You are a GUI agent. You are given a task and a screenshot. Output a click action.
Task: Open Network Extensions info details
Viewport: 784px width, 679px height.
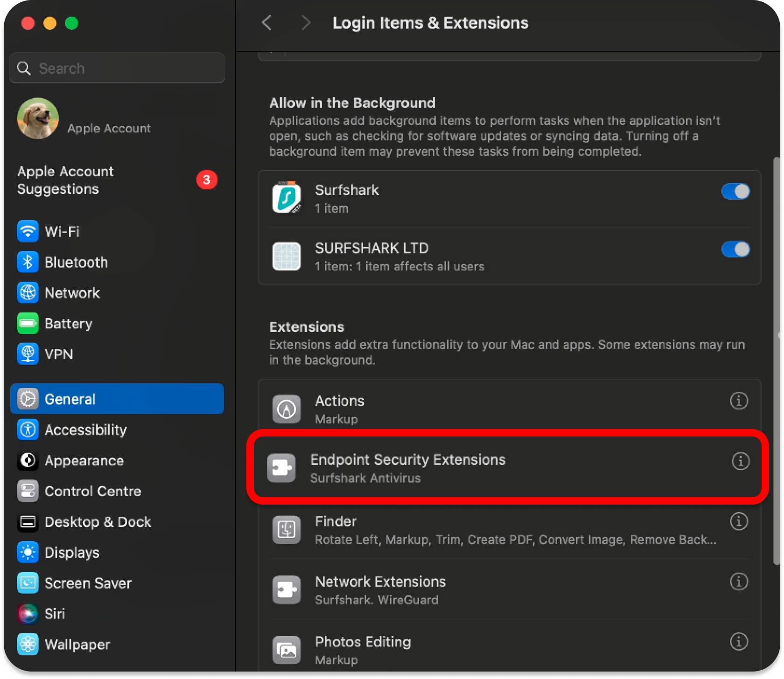(x=738, y=582)
